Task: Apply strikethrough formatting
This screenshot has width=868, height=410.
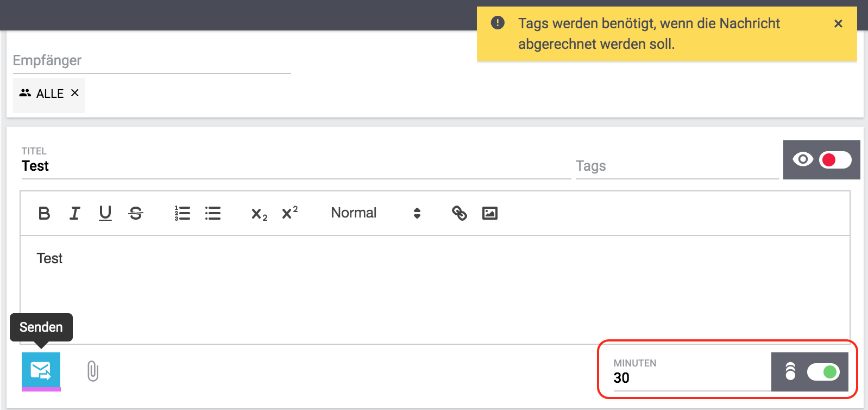Action: pos(136,213)
